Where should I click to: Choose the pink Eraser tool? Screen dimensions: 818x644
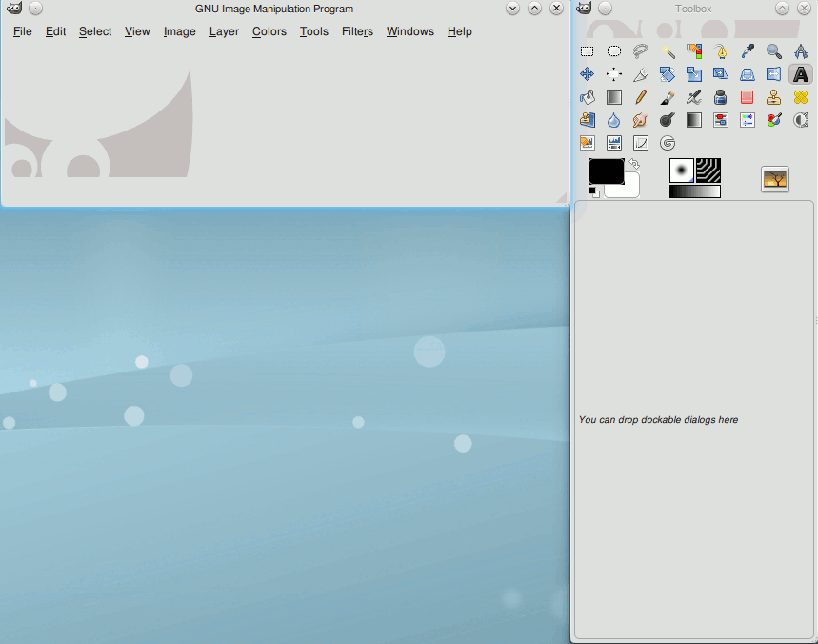point(748,97)
